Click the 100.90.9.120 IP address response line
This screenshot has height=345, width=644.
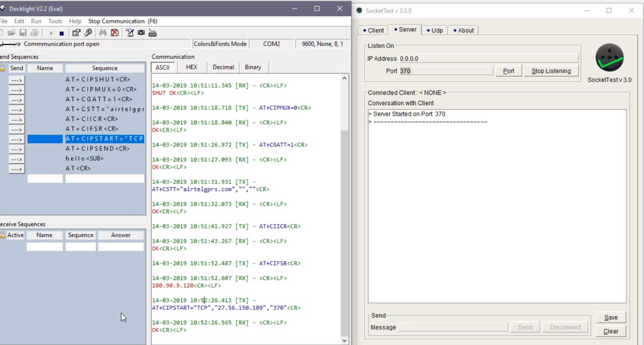187,286
